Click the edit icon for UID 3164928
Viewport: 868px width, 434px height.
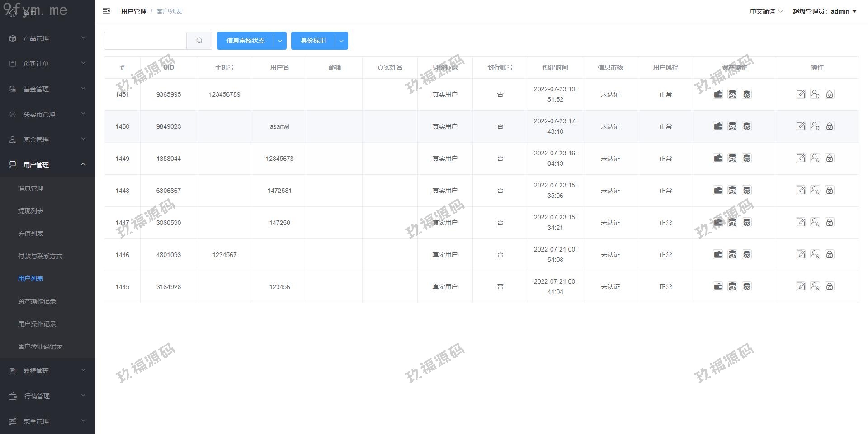pos(801,286)
